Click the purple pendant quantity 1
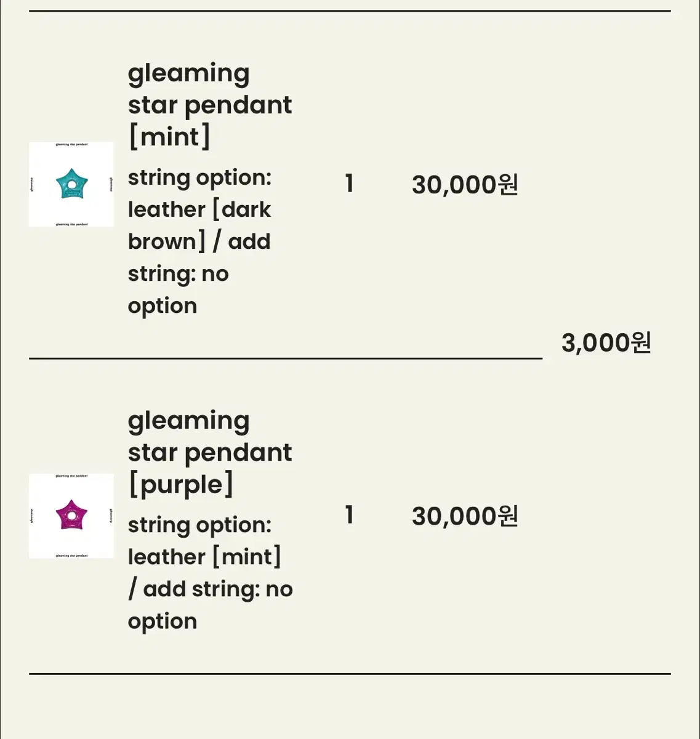 (349, 515)
